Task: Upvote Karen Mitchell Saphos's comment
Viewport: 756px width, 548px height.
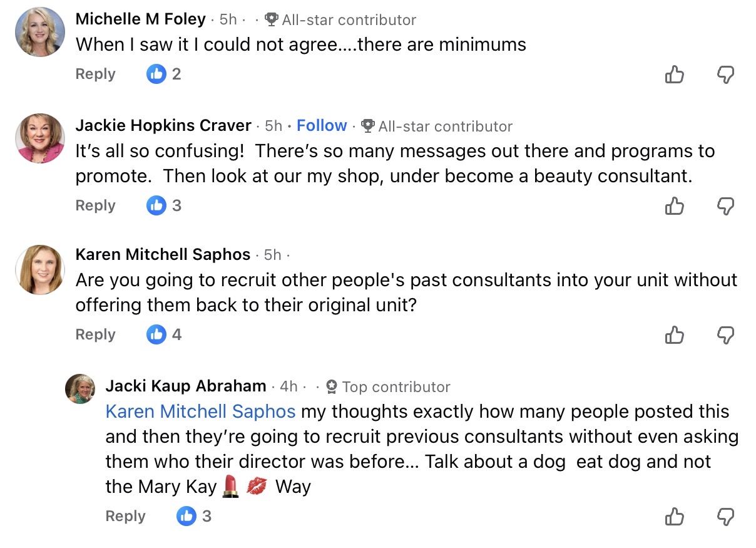Action: coord(674,335)
